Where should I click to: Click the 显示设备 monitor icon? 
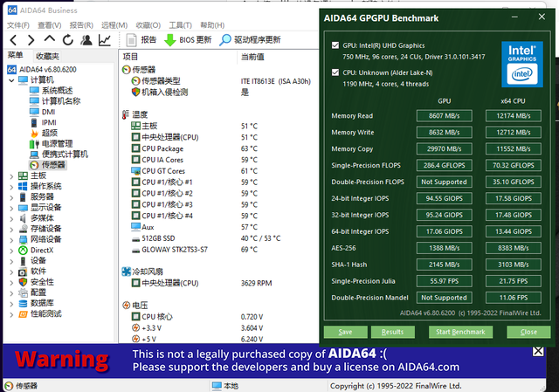click(23, 208)
